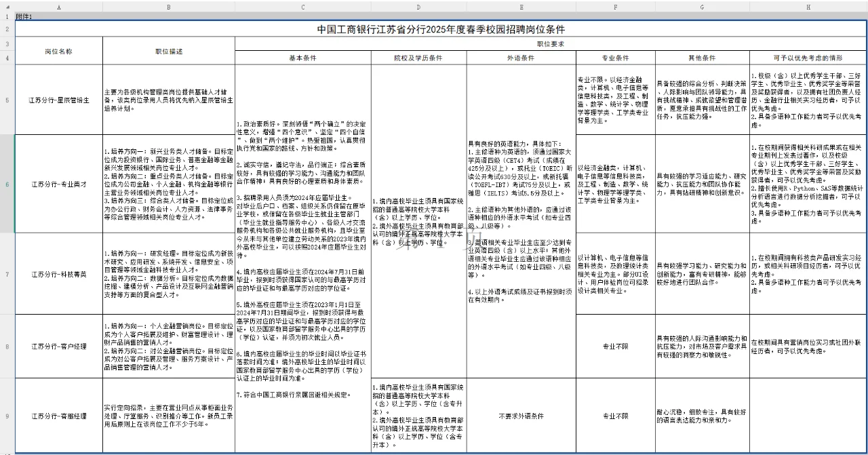868x455 pixels.
Task: Select row 3 header
Action: pyautogui.click(x=7, y=44)
